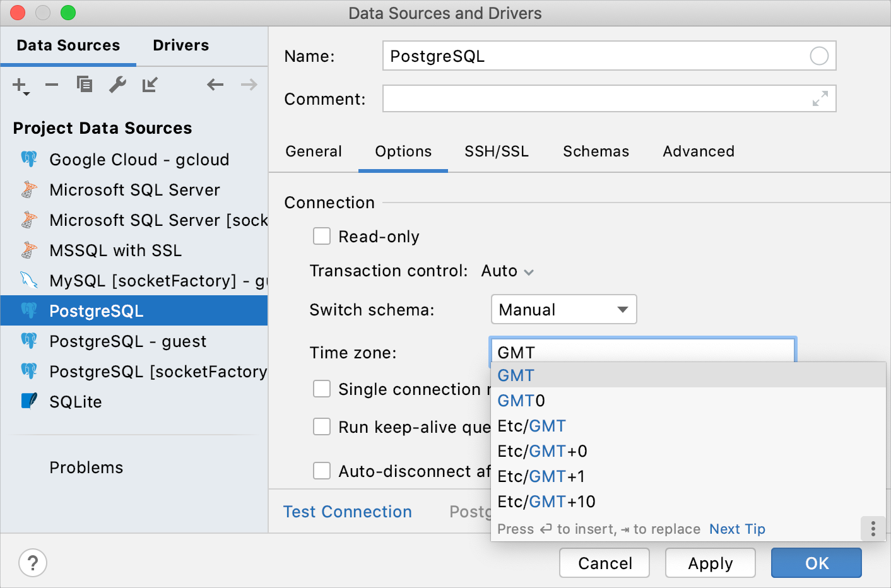Remove the selected data source
This screenshot has width=891, height=588.
51,84
